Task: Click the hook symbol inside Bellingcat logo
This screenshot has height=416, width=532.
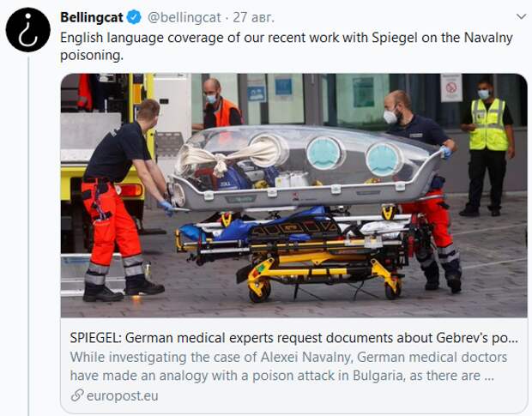Action: pyautogui.click(x=28, y=31)
